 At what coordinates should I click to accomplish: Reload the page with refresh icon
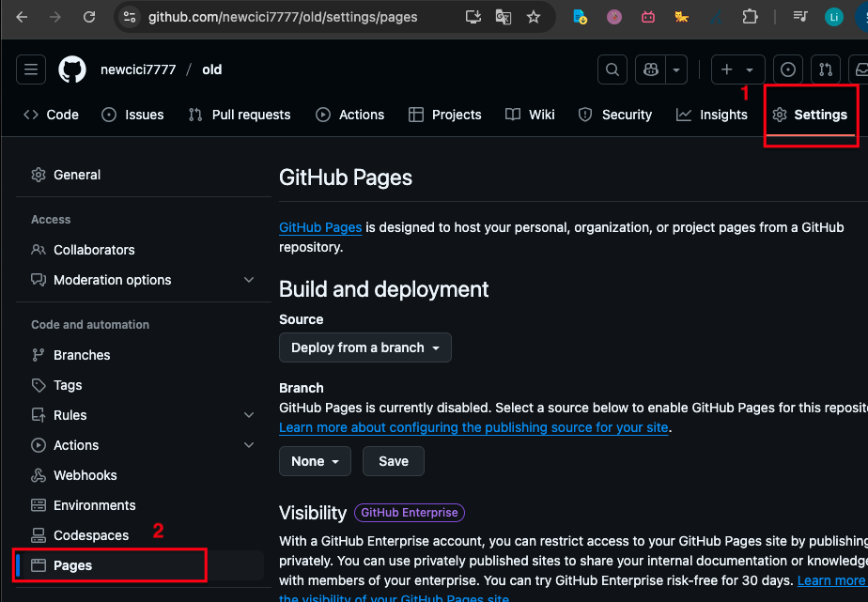pos(89,17)
